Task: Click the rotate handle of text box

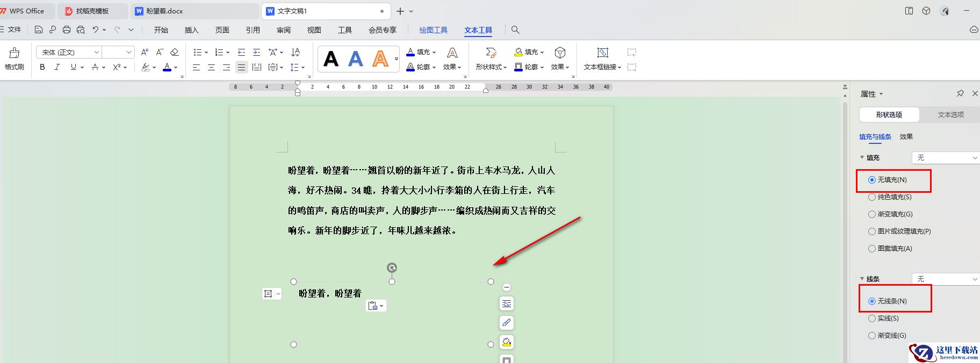Action: [x=392, y=267]
